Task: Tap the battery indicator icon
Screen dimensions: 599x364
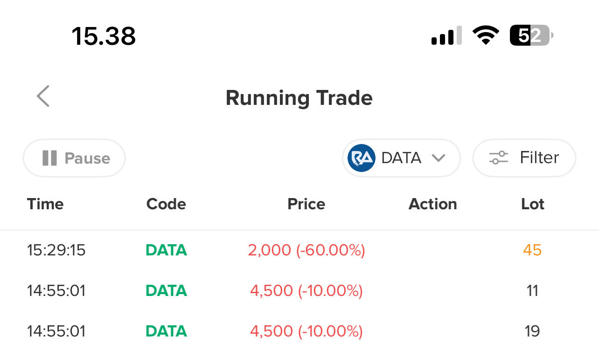Action: click(x=532, y=35)
